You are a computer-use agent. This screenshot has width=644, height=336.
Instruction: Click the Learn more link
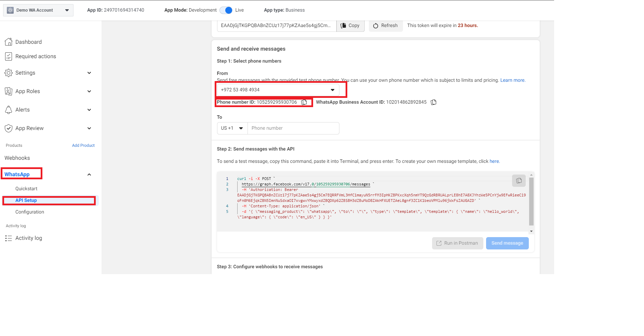(513, 80)
